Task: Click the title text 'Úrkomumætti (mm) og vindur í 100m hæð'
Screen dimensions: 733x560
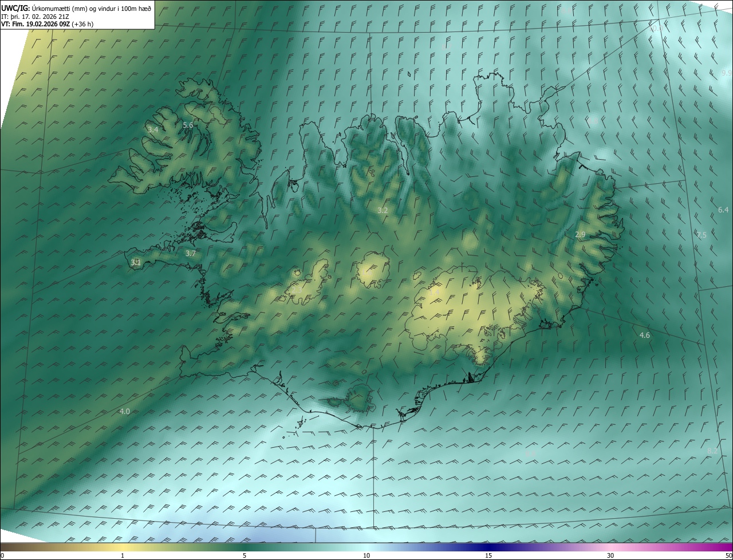Action: (x=92, y=7)
